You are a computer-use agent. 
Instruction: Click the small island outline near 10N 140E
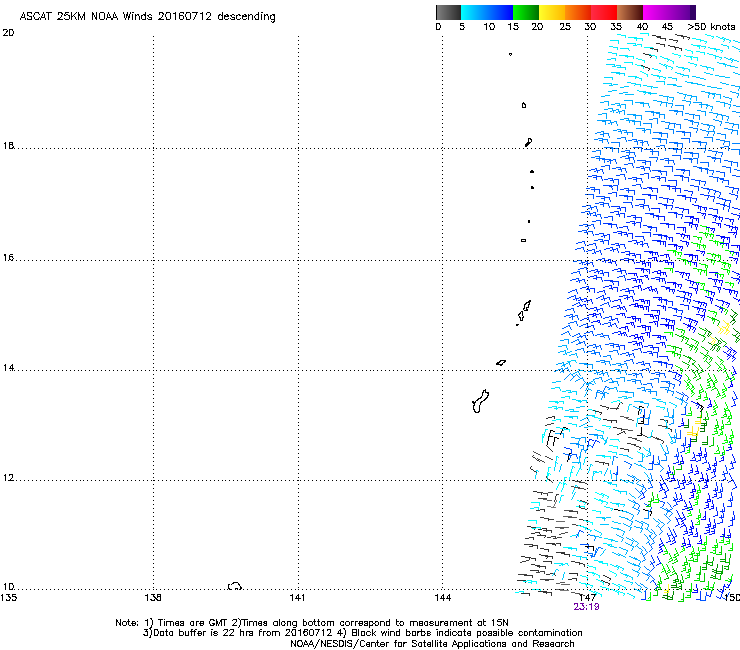(235, 586)
